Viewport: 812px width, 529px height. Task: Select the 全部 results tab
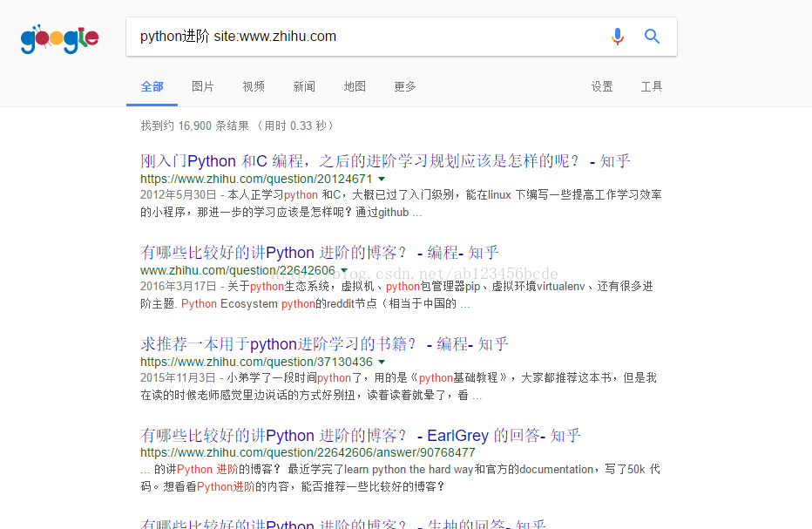152,86
